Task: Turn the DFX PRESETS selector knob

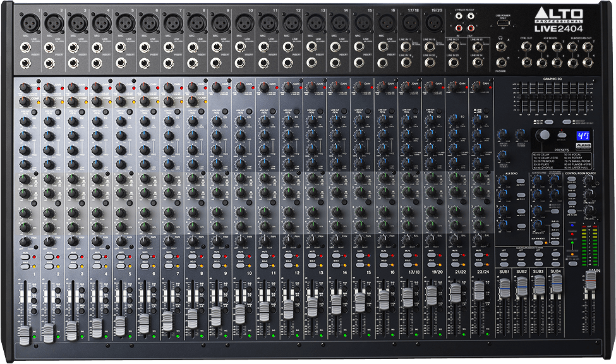Action: coord(543,135)
